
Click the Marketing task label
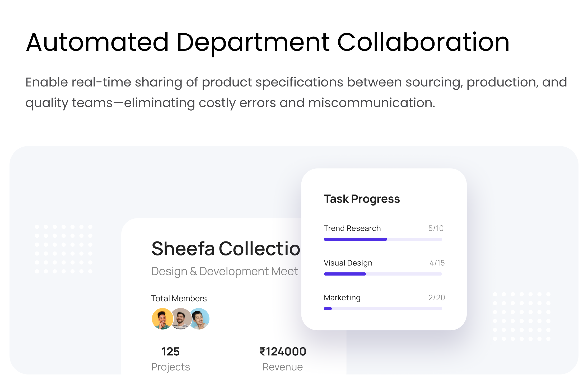click(x=342, y=298)
